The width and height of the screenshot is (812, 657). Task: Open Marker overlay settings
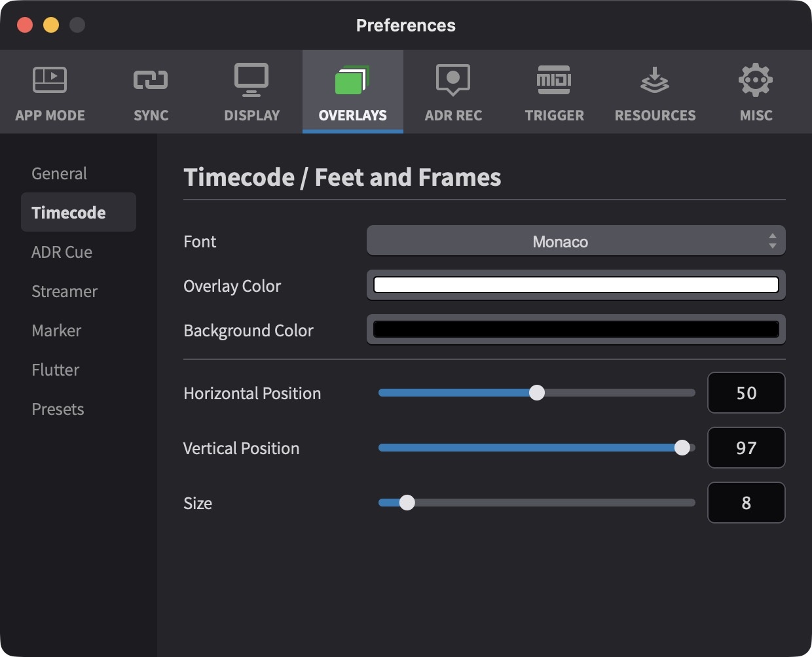[x=79, y=330]
